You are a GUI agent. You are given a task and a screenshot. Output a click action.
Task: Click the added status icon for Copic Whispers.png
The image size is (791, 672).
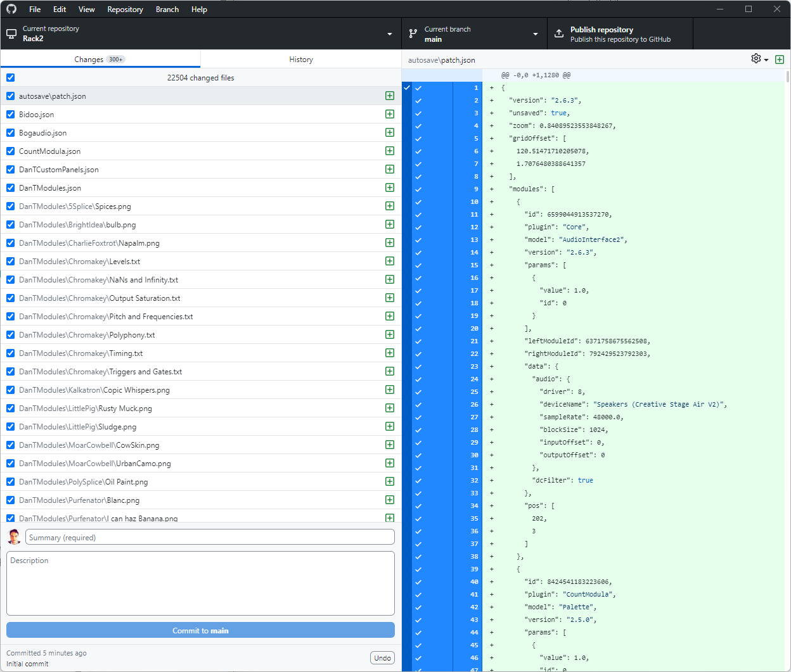[390, 390]
